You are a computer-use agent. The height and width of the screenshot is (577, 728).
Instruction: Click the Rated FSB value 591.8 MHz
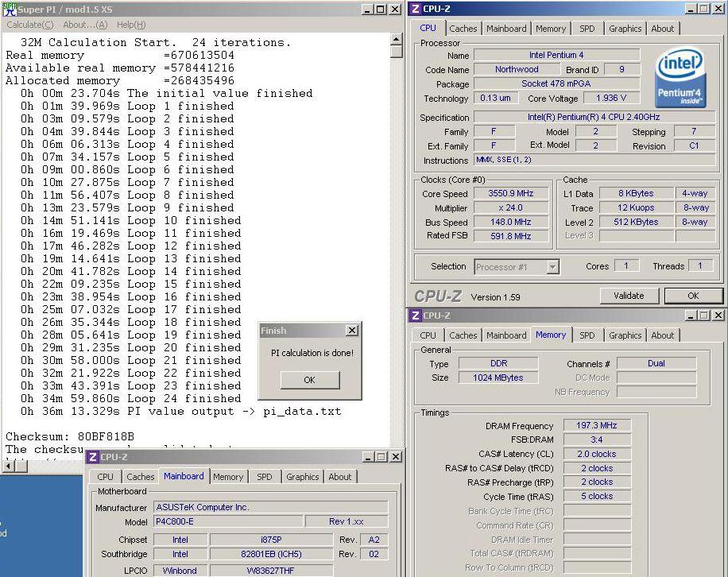point(510,236)
